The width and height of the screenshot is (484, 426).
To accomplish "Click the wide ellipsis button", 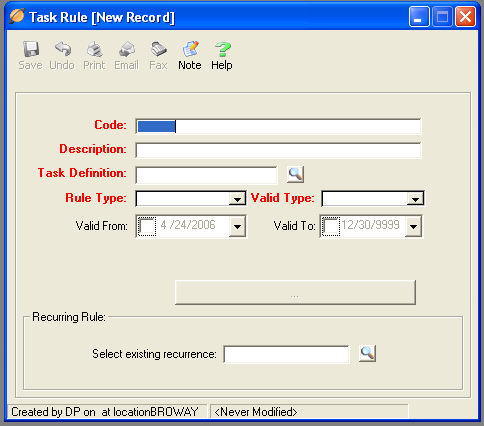I will point(295,293).
